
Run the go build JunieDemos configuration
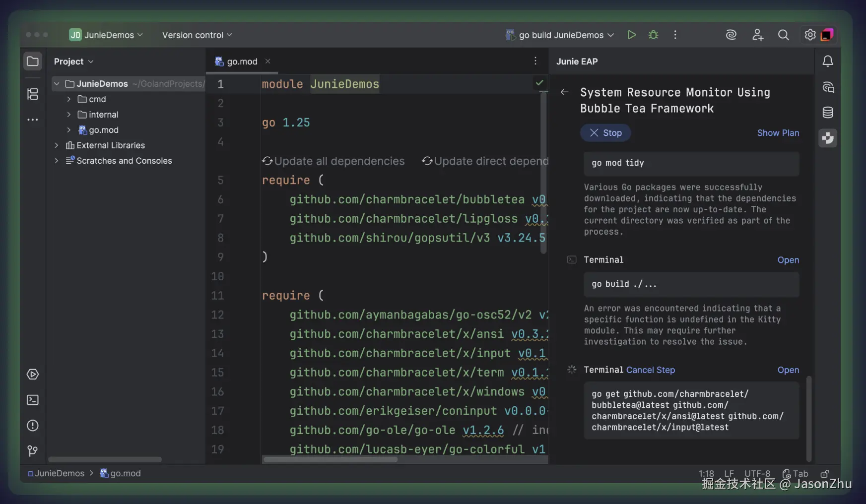click(631, 35)
